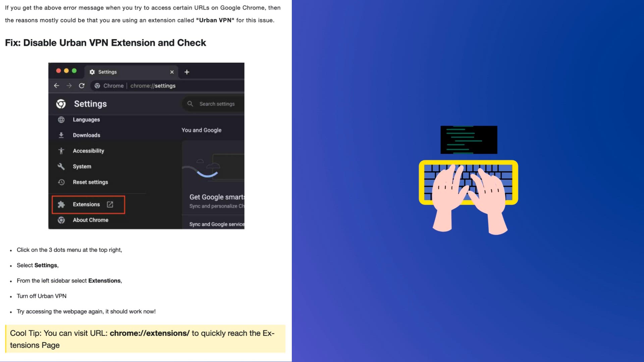This screenshot has height=362, width=644.
Task: Click the System wrench icon
Action: tap(61, 167)
